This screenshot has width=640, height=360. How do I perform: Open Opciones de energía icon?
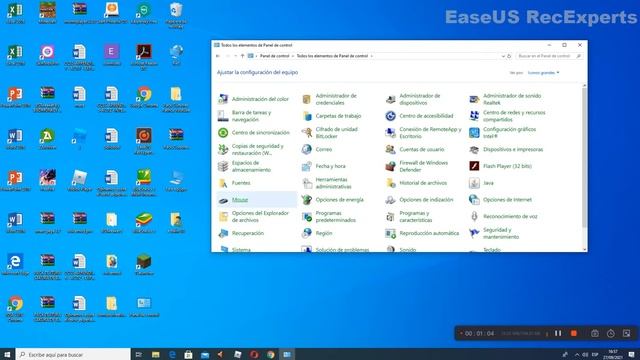(x=307, y=200)
